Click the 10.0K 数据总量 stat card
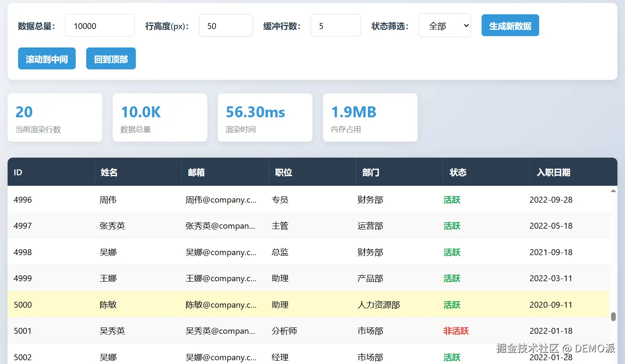 click(160, 118)
